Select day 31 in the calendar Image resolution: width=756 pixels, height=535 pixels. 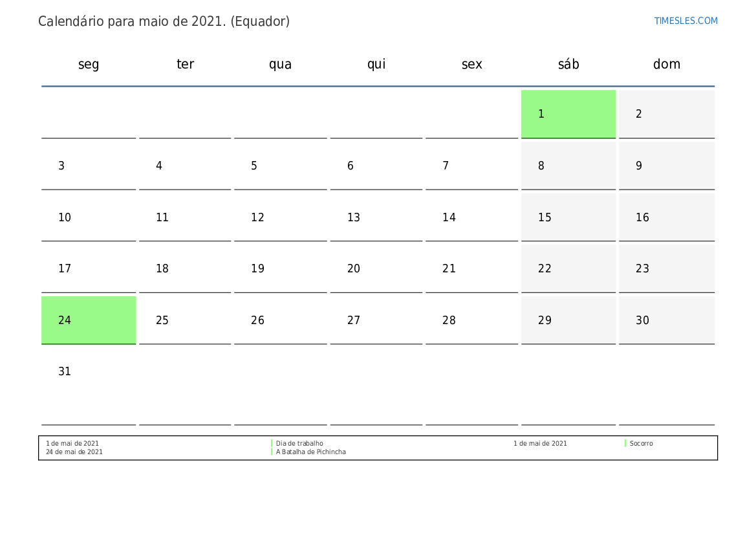(x=89, y=382)
